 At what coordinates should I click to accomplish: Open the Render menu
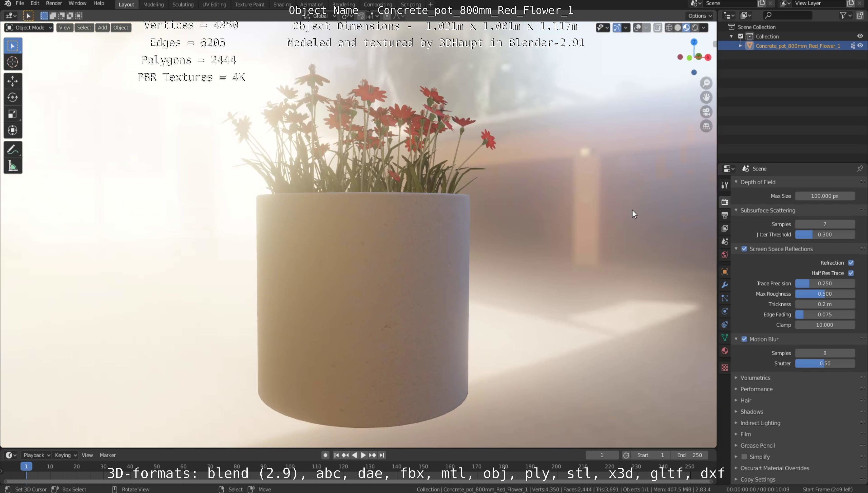[x=54, y=3]
